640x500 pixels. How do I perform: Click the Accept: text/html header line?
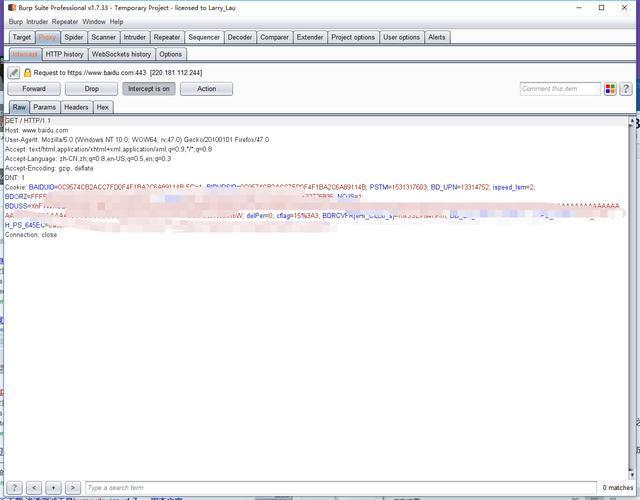tap(108, 149)
